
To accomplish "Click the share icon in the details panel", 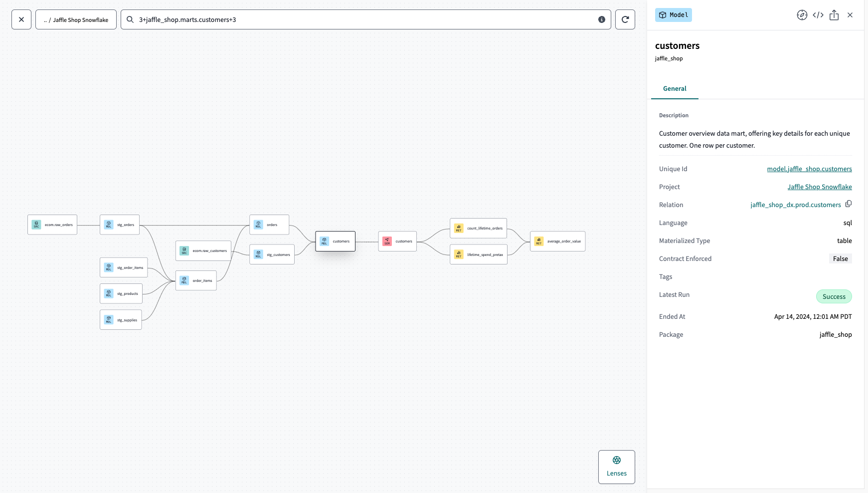I will (x=834, y=15).
